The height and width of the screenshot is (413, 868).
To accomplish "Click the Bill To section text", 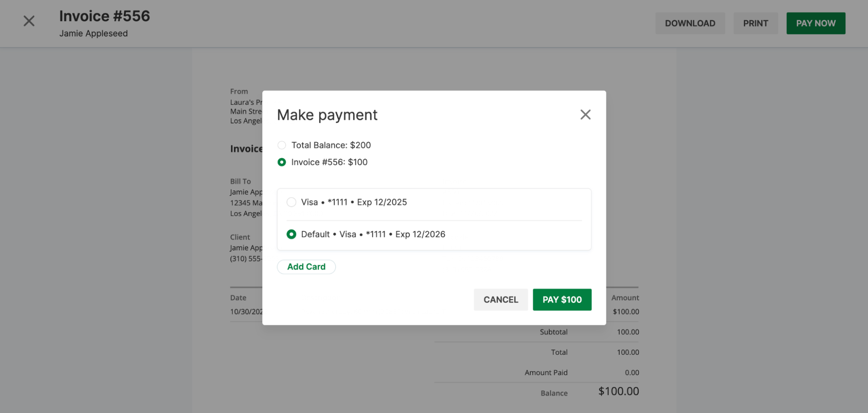I will (x=240, y=181).
